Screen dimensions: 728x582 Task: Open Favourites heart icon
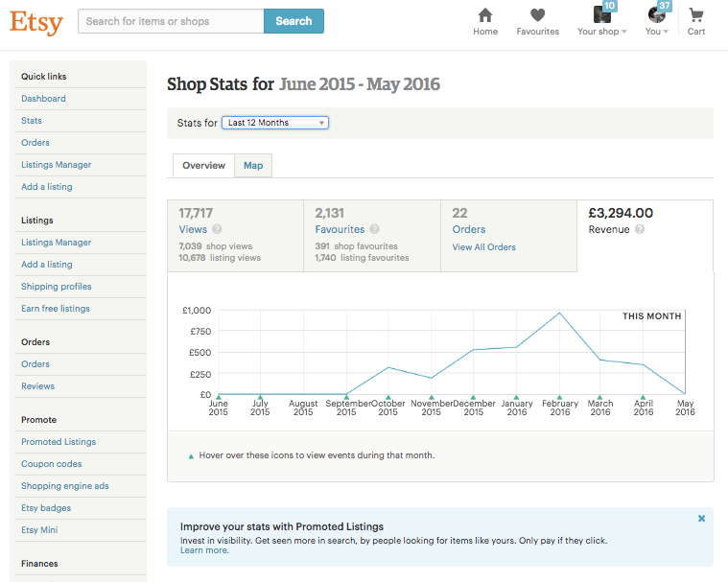[537, 15]
